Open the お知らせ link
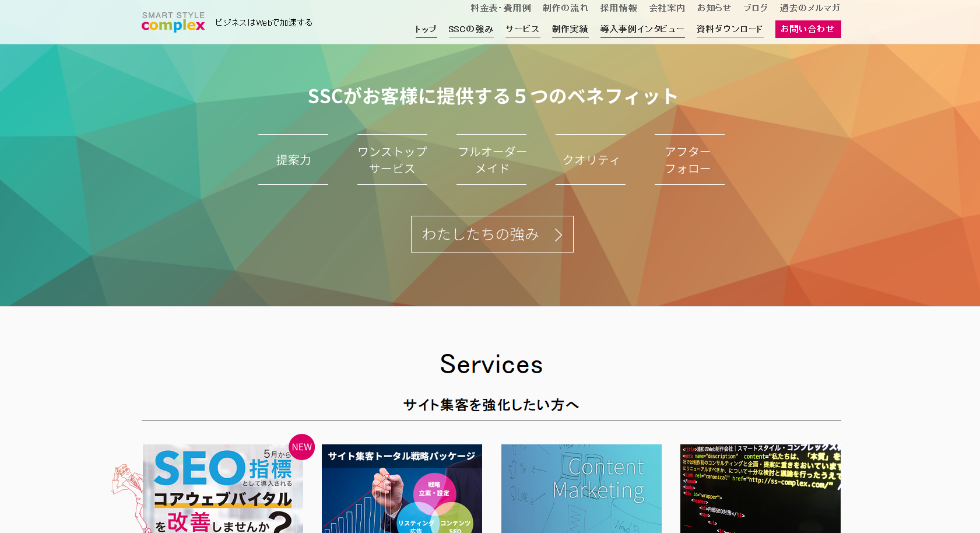Viewport: 980px width, 533px height. 714,8
